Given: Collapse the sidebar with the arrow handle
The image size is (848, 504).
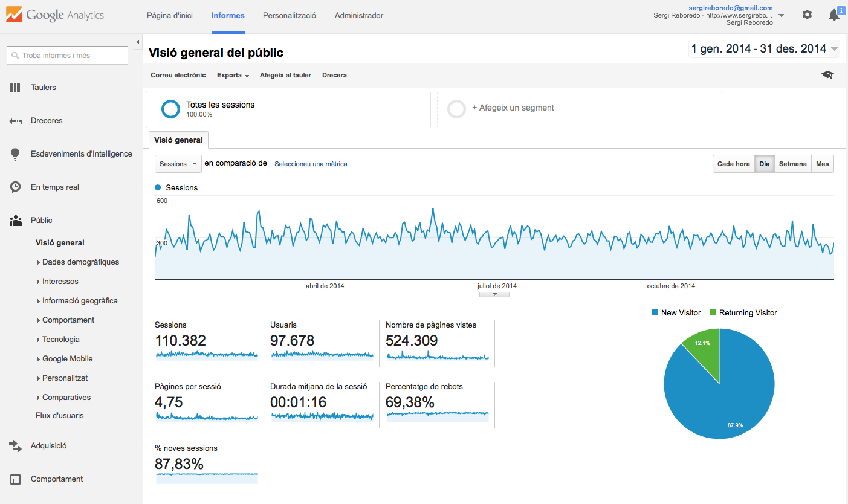Looking at the screenshot, I should [138, 42].
